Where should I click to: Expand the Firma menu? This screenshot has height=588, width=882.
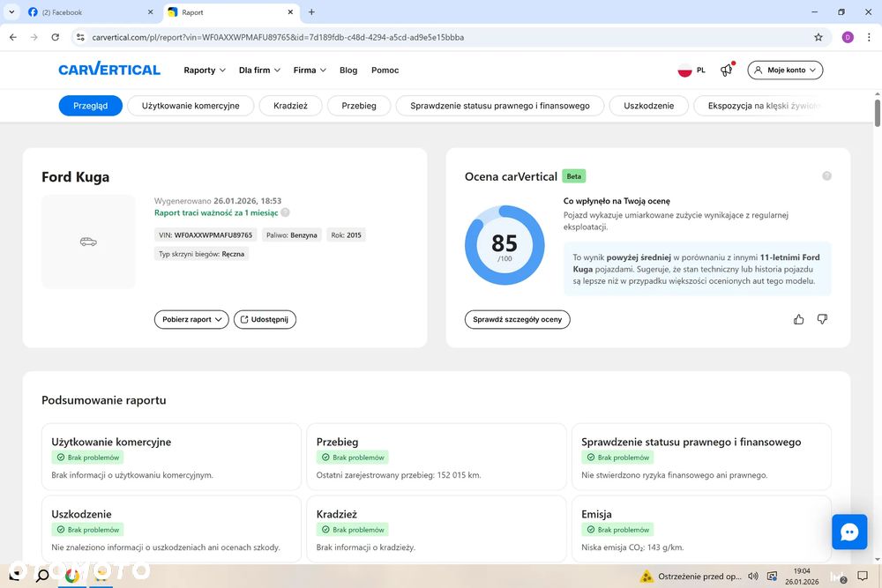[310, 71]
